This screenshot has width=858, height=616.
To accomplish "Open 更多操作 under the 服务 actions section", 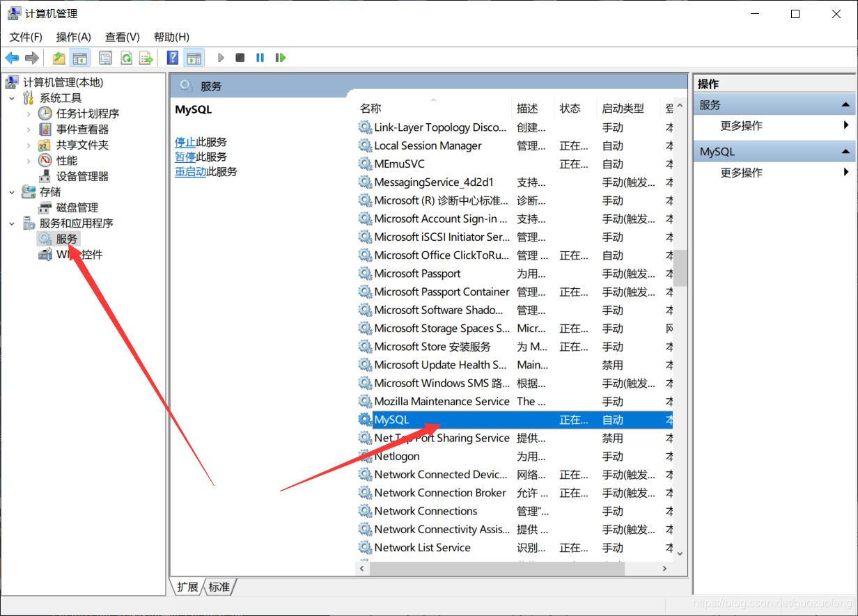I will [x=741, y=126].
